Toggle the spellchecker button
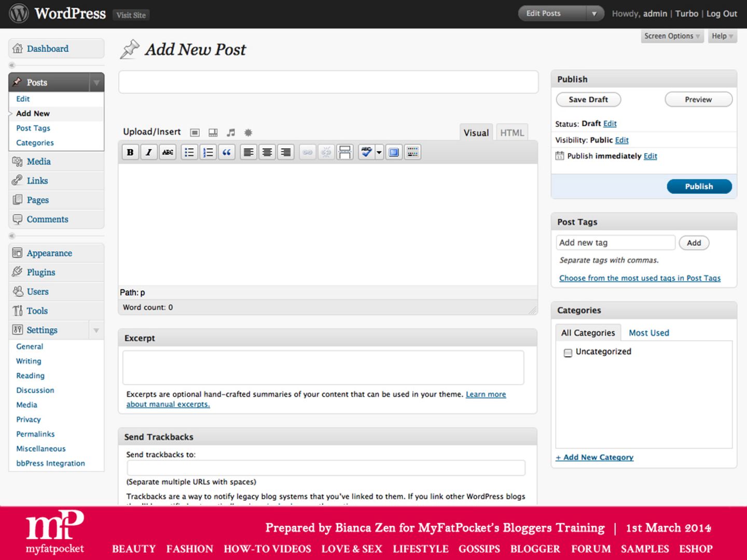Screen dimensions: 747x560 367,152
